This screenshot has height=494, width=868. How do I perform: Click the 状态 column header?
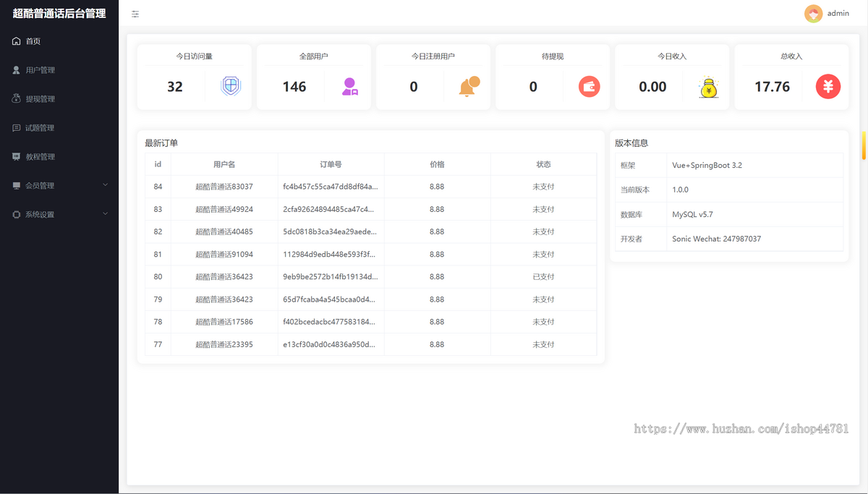pos(543,164)
